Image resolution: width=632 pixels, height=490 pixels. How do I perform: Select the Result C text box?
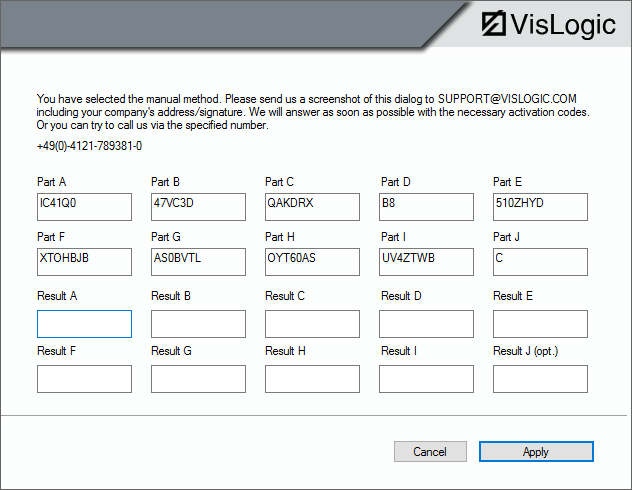point(312,324)
